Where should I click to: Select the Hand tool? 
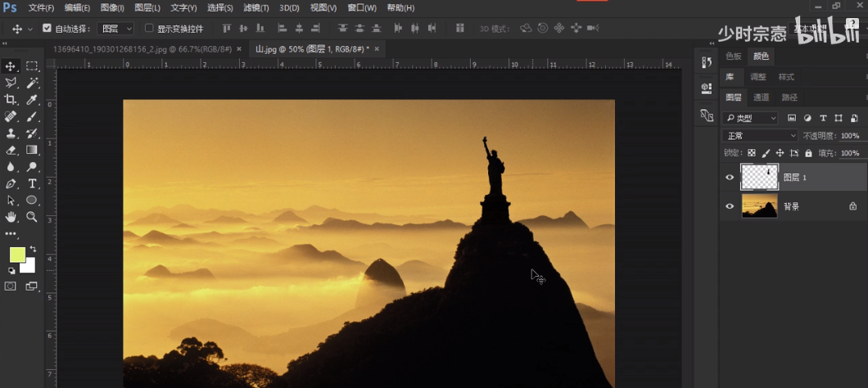[x=10, y=216]
